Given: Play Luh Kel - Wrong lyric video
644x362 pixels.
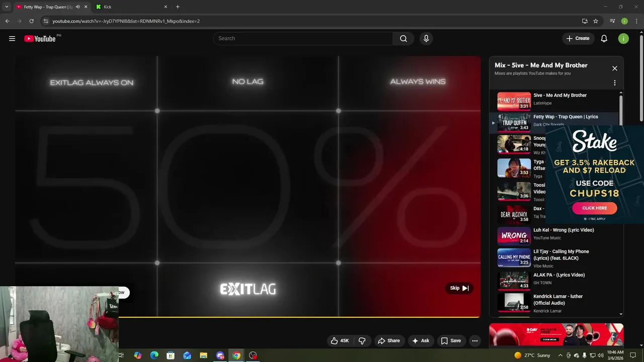Looking at the screenshot, I should click(x=514, y=235).
